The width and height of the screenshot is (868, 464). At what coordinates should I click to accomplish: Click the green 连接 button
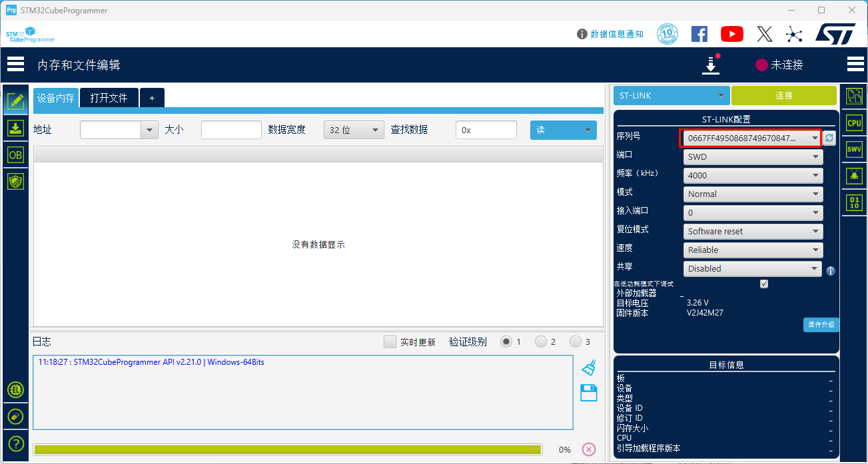[x=783, y=95]
